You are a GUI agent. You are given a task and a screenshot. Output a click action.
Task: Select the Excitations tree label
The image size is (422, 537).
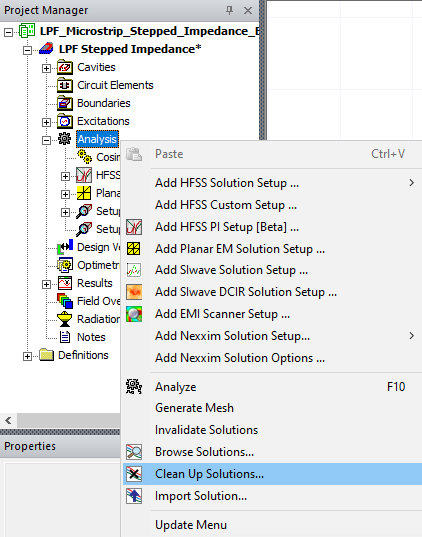click(103, 121)
